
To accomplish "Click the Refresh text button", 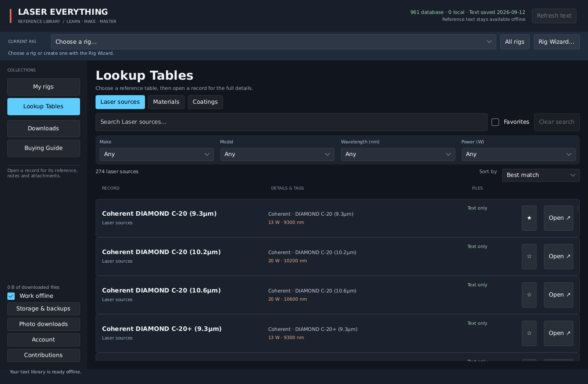I will pos(554,16).
